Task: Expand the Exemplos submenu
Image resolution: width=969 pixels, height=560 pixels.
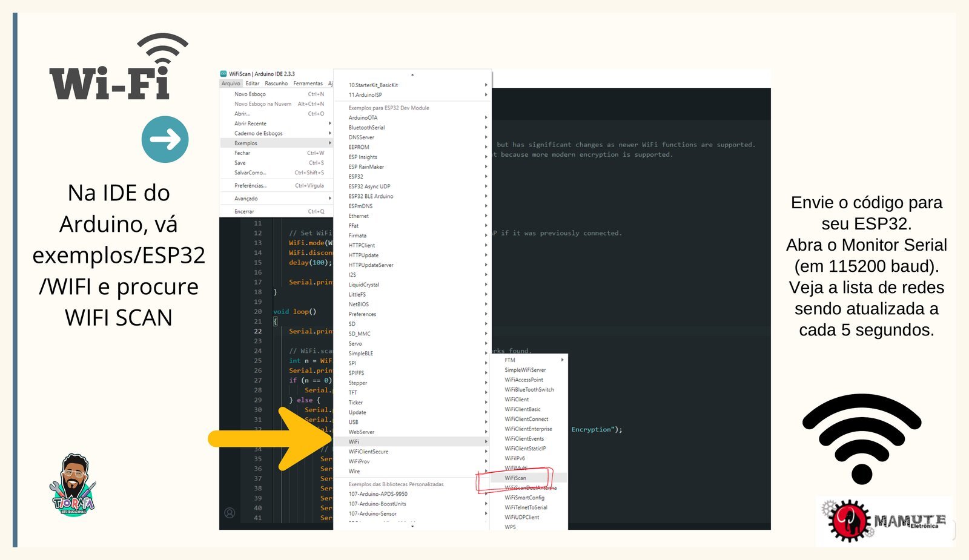Action: point(276,143)
